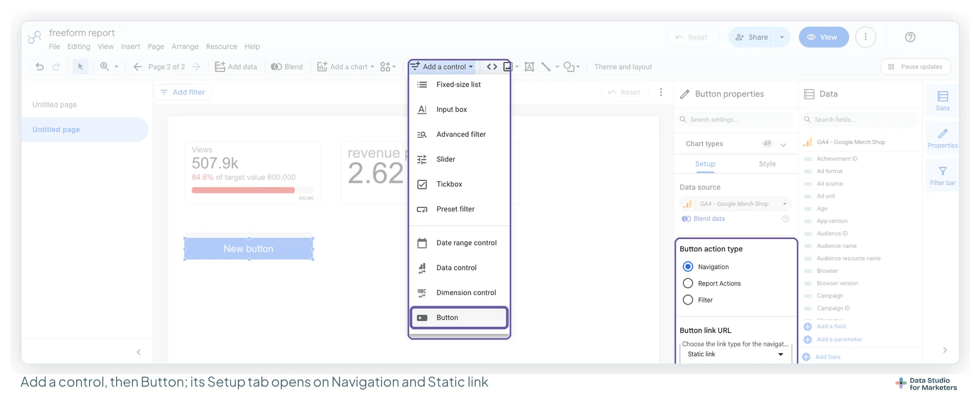Open the Arrange menu
The width and height of the screenshot is (980, 402).
pos(185,47)
